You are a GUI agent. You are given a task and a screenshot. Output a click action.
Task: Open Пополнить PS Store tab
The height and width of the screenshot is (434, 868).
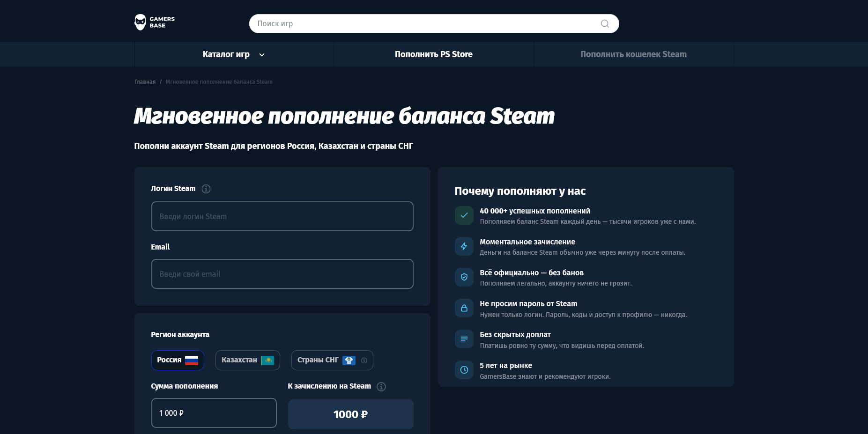click(x=434, y=54)
